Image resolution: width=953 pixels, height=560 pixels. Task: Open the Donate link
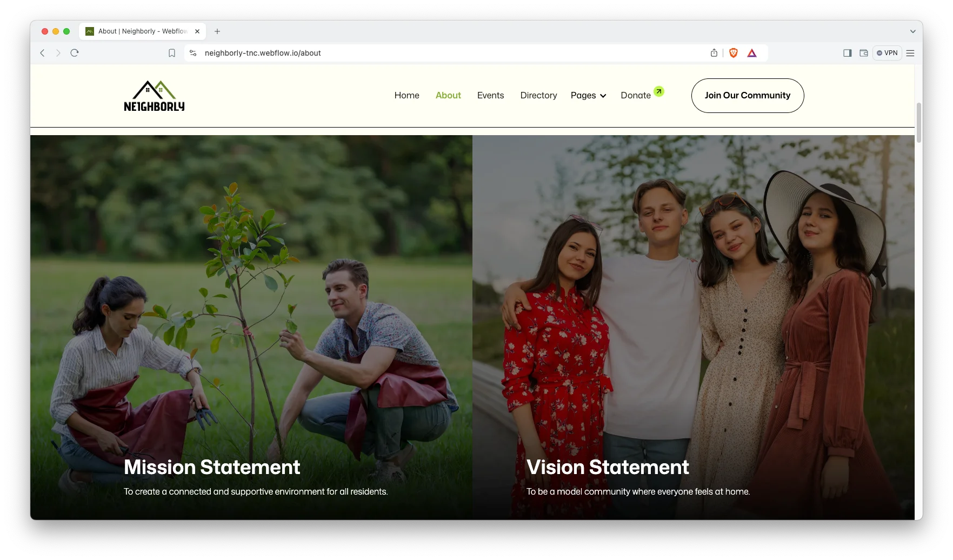pyautogui.click(x=636, y=96)
